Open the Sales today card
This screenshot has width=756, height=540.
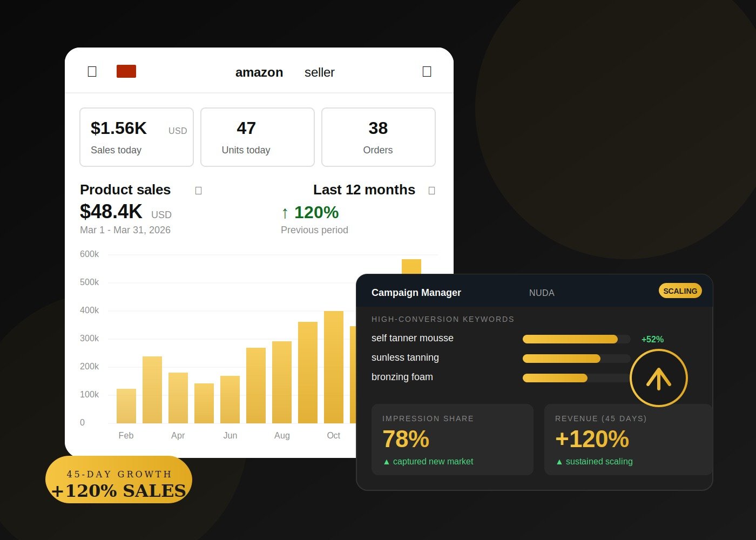click(x=137, y=137)
